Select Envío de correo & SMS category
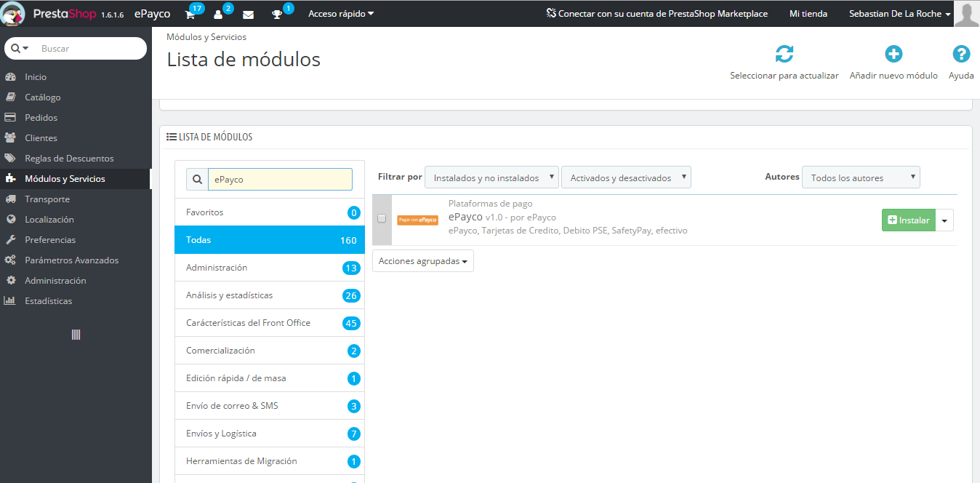Screen dimensions: 980x483 point(270,406)
